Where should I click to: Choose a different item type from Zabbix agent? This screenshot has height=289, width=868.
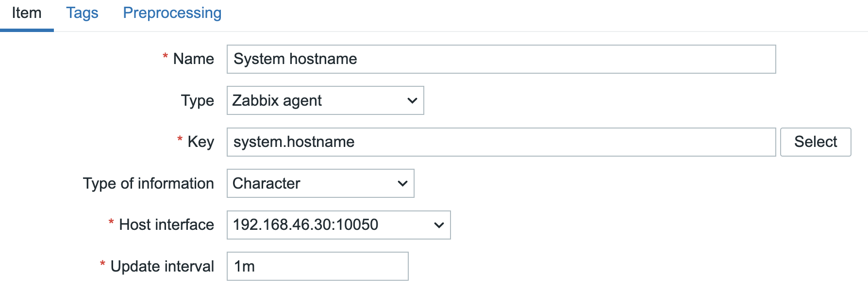(x=324, y=100)
